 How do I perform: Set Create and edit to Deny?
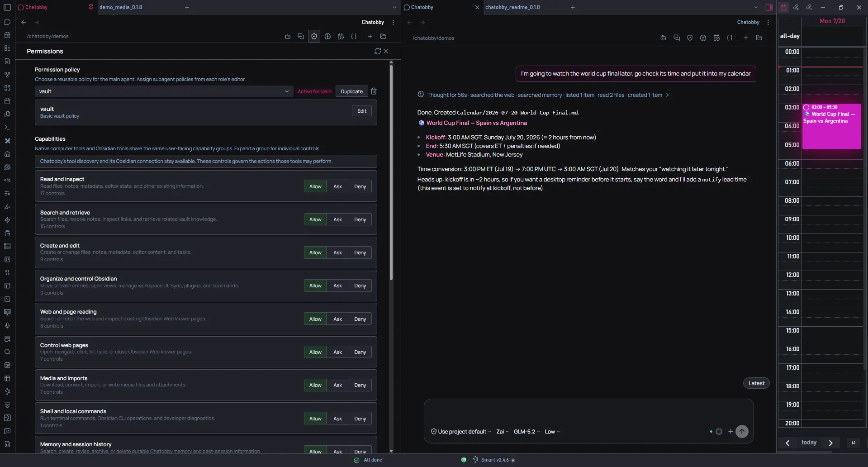tap(360, 253)
